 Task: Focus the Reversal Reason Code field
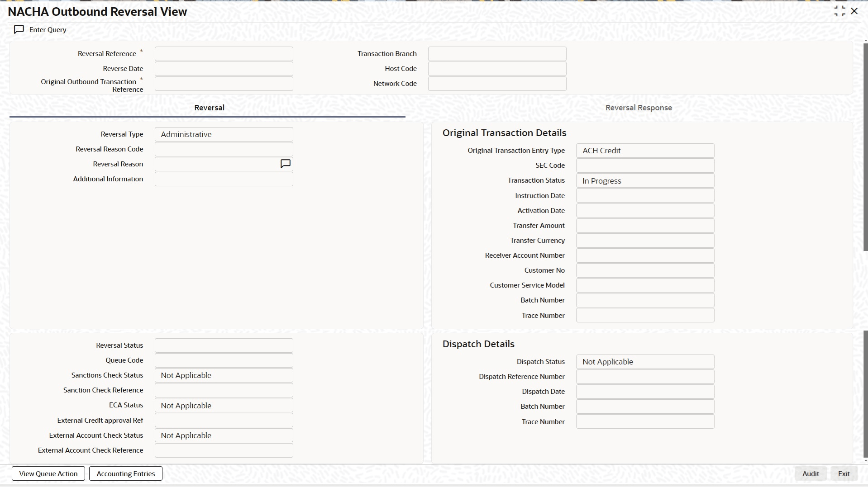(x=224, y=149)
